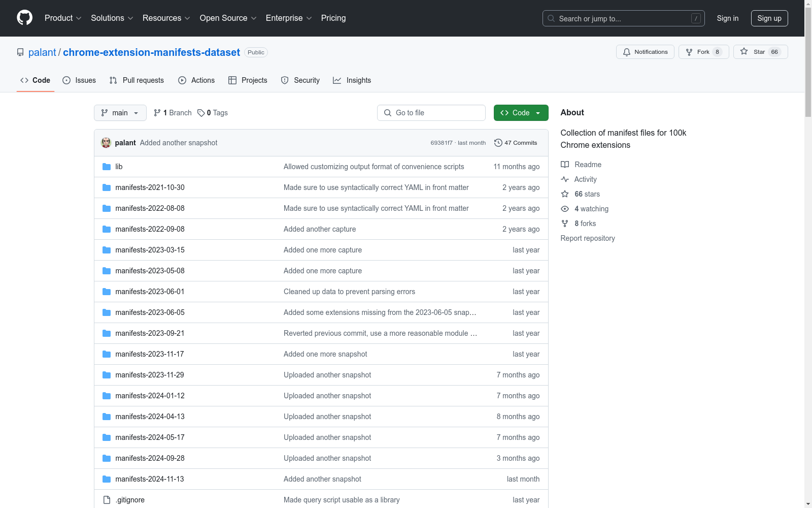Open commit message 'Made query script usable as a library'
Image resolution: width=812 pixels, height=508 pixels.
pyautogui.click(x=342, y=500)
